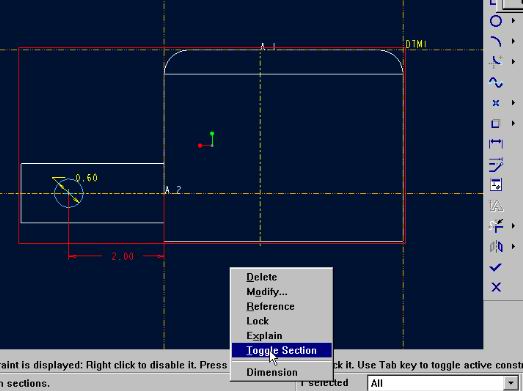The height and width of the screenshot is (391, 523).
Task: Accept the sketch with the checkmark
Action: pos(496,267)
